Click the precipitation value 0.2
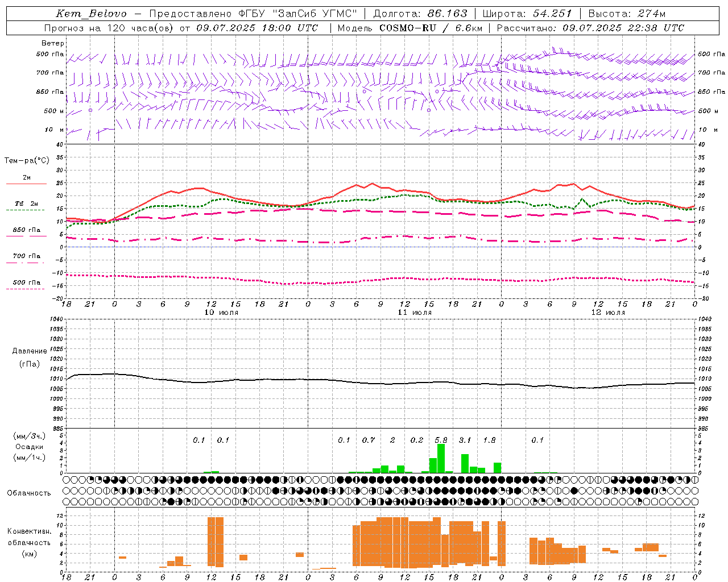 417,440
